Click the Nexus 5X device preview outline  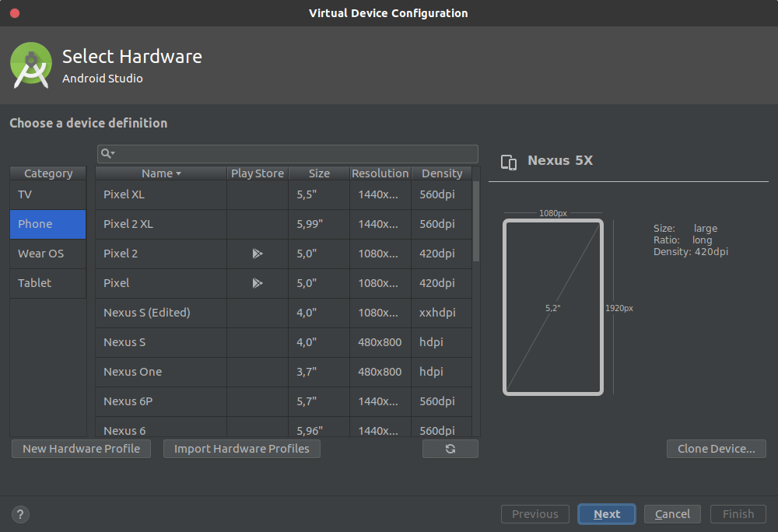(553, 307)
